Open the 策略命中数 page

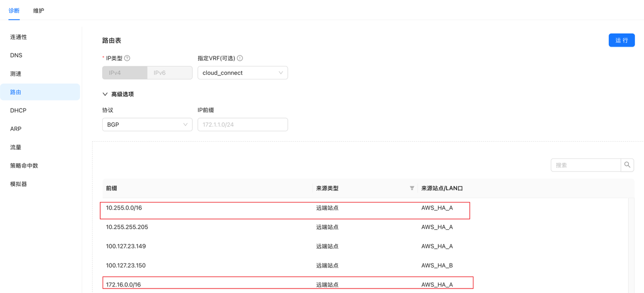point(24,165)
